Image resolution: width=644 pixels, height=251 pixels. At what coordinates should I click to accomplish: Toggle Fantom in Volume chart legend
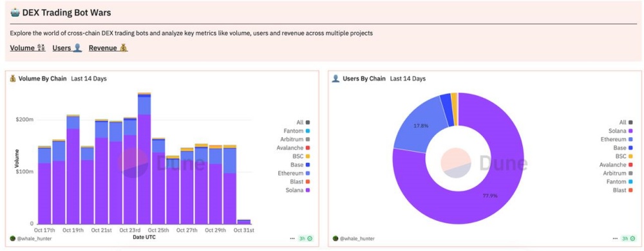pyautogui.click(x=296, y=131)
